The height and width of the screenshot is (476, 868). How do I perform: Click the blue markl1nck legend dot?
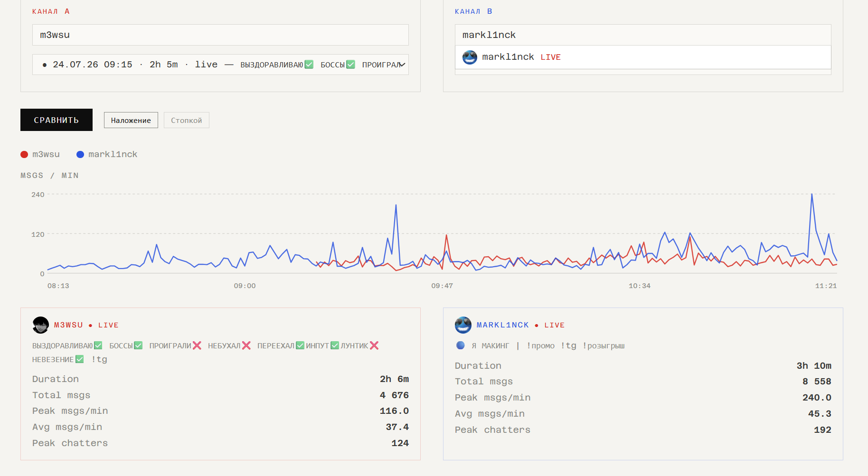pyautogui.click(x=80, y=155)
